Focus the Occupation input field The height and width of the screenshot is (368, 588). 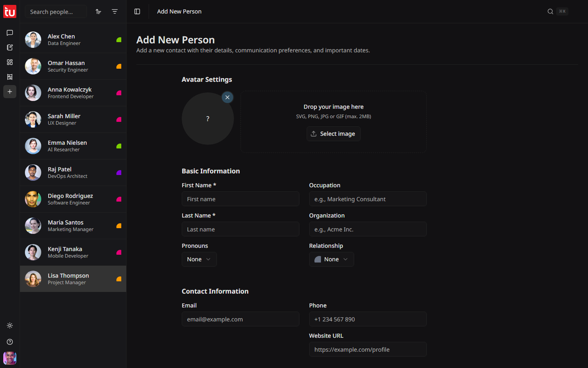coord(368,199)
